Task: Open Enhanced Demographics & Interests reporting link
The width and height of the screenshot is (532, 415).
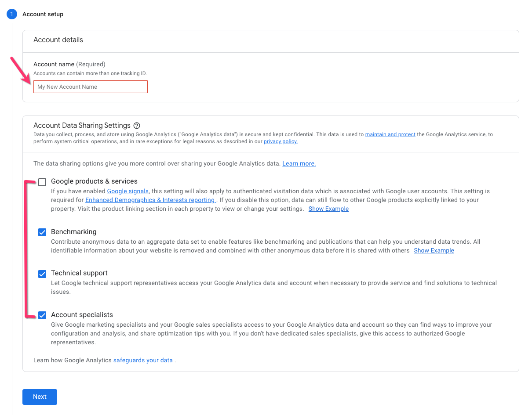Action: tap(150, 200)
